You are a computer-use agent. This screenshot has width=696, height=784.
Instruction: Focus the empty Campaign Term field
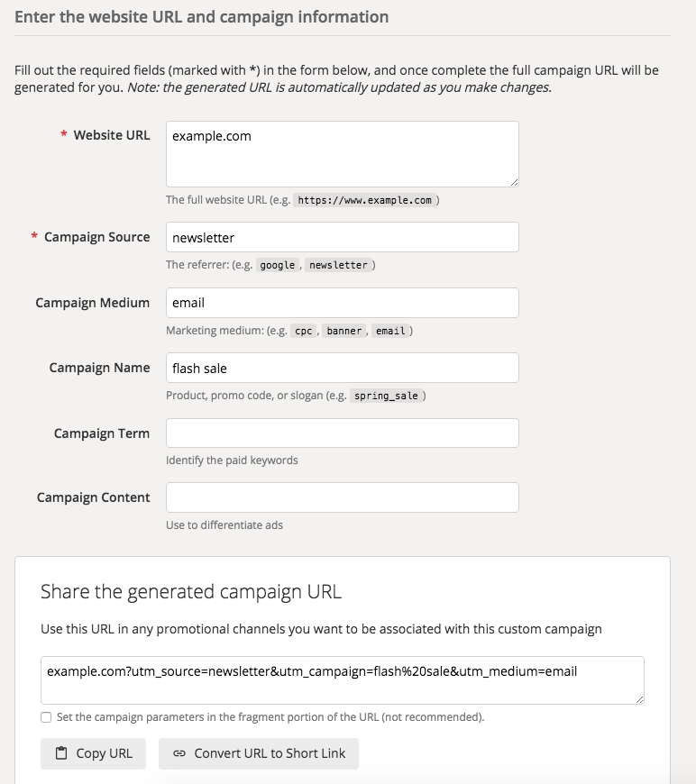pyautogui.click(x=343, y=433)
